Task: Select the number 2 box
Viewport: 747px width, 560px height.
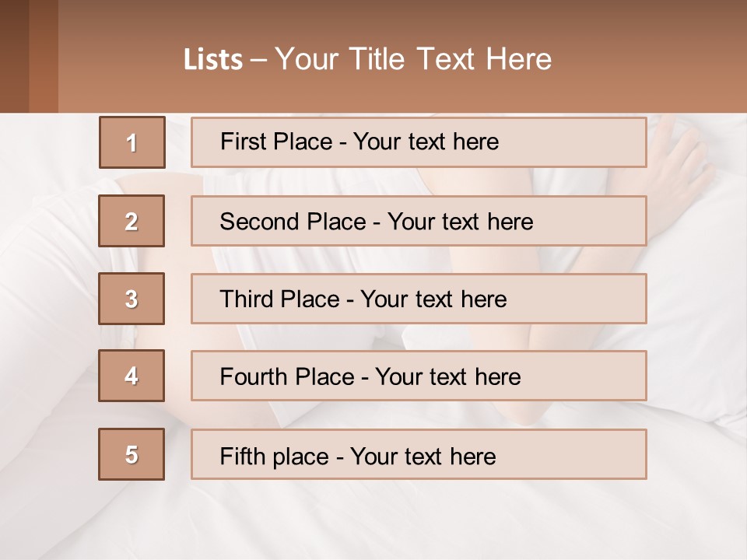Action: (132, 221)
